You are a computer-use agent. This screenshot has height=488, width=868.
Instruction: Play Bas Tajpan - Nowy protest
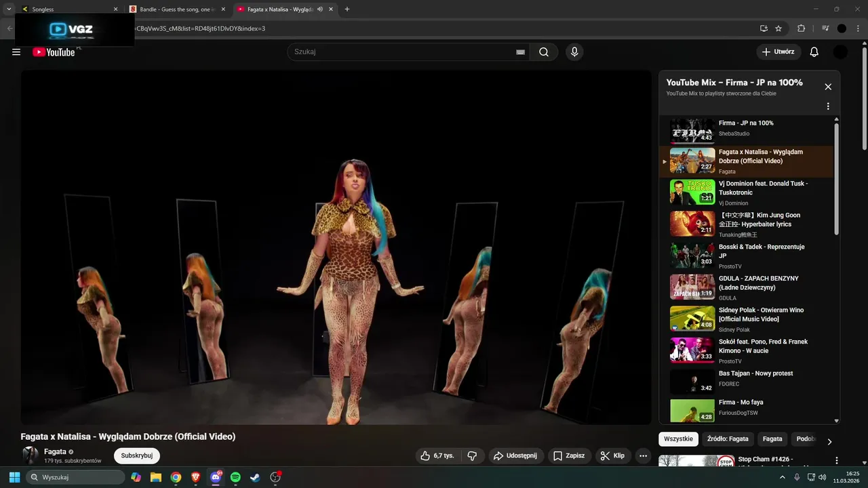point(746,382)
